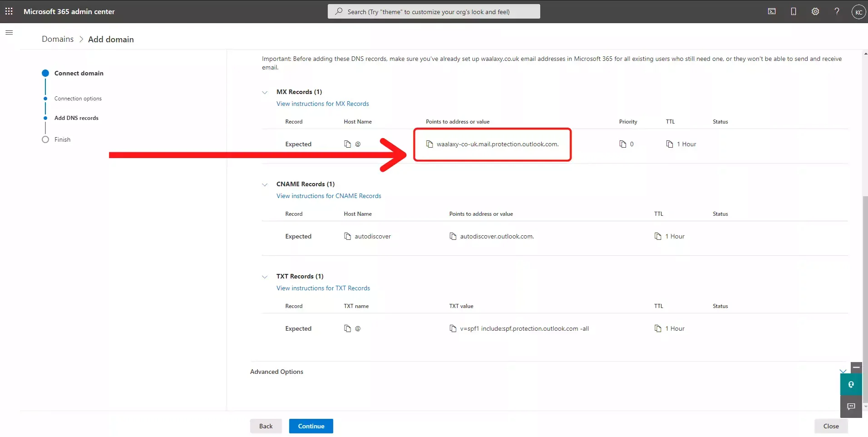Click the Advanced Options label
The width and height of the screenshot is (868, 437).
tap(276, 372)
